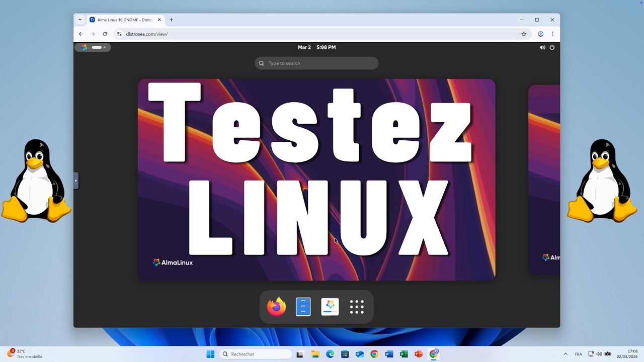Screen dimensions: 644x362
Task: Click the active Chrome profile taskbar icon
Action: (434, 354)
